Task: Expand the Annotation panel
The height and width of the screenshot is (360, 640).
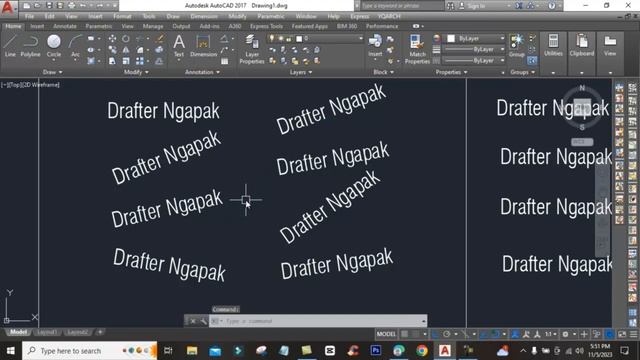Action: click(202, 72)
